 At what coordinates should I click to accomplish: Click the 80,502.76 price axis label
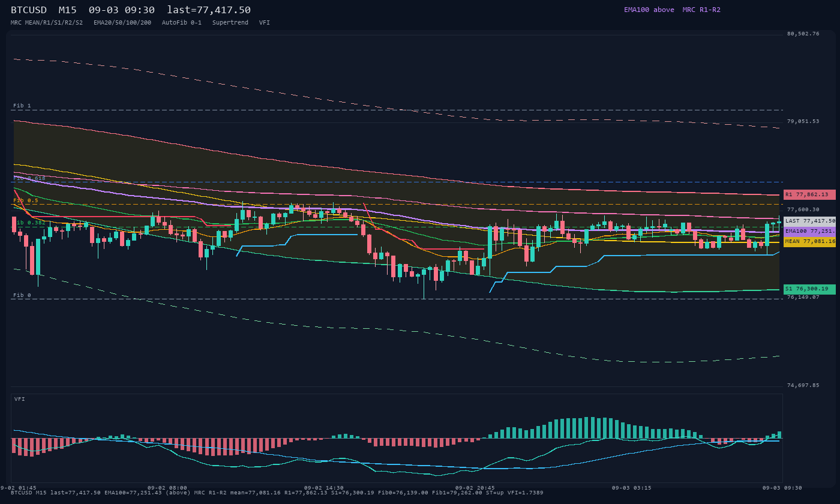click(803, 34)
